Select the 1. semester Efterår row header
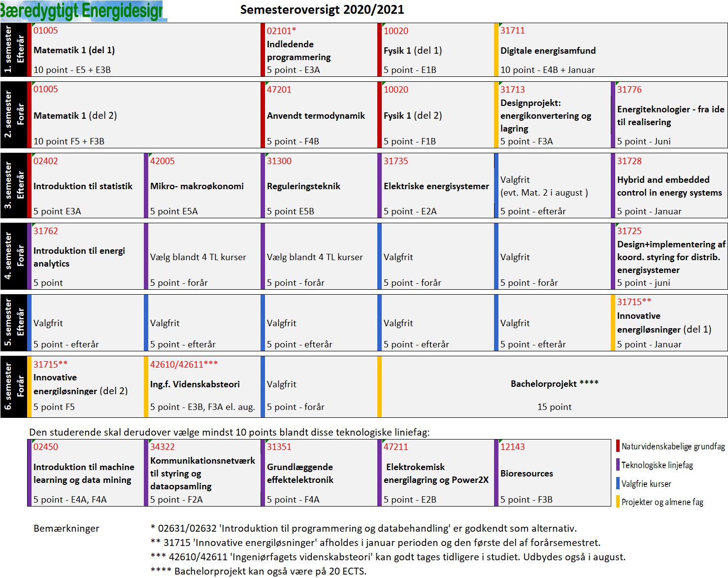This screenshot has width=728, height=578. [14, 49]
